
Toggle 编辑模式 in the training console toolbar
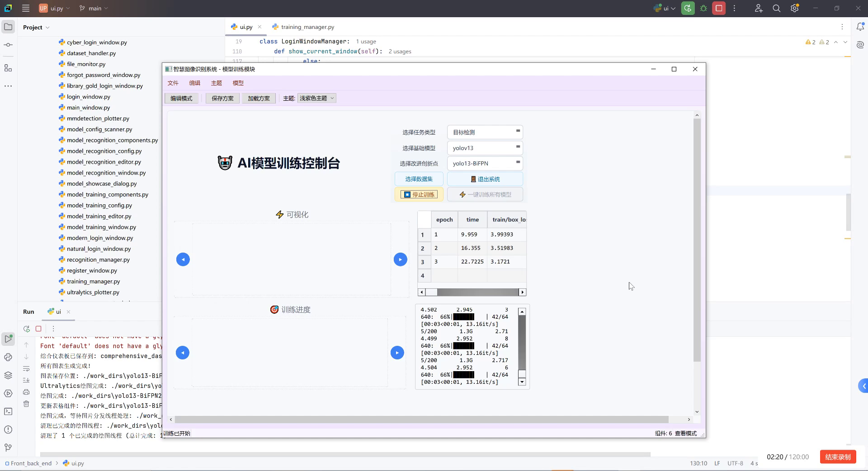(181, 98)
